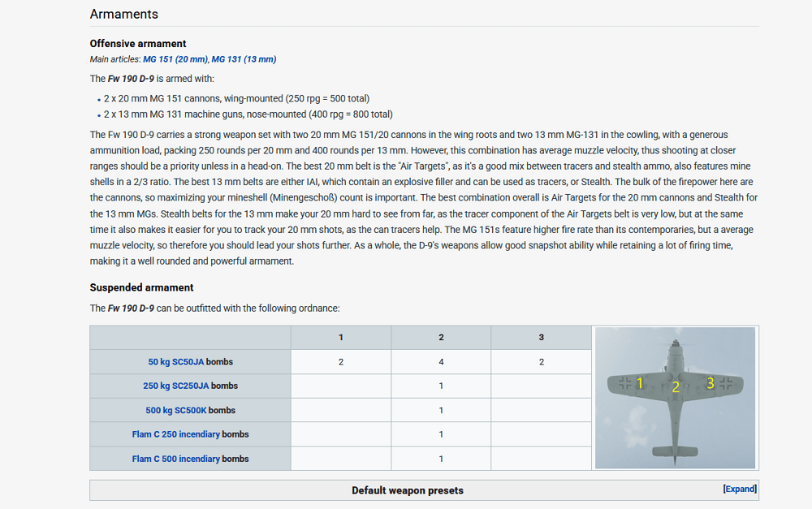Click yellow hardpoint marker 2 on aircraft fuselage

(x=675, y=387)
